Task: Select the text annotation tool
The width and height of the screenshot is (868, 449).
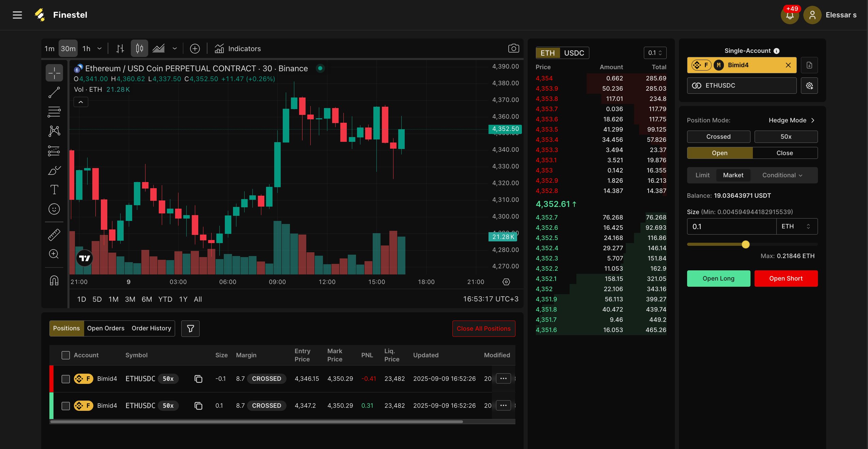Action: pyautogui.click(x=54, y=190)
